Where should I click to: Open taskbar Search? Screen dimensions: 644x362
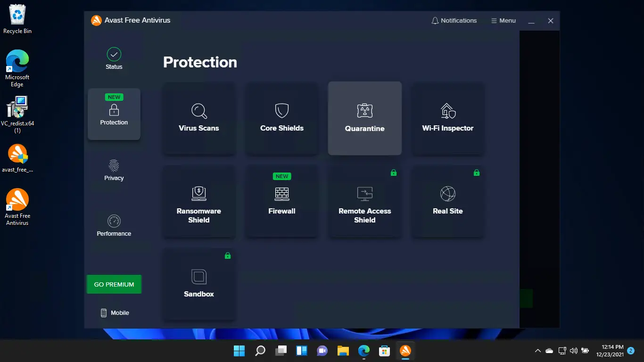[x=260, y=351]
